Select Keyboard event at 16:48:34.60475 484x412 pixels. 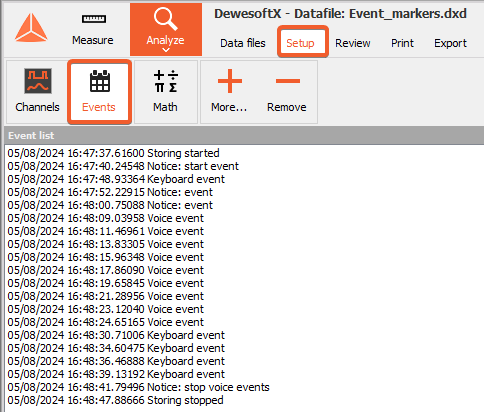pyautogui.click(x=116, y=348)
